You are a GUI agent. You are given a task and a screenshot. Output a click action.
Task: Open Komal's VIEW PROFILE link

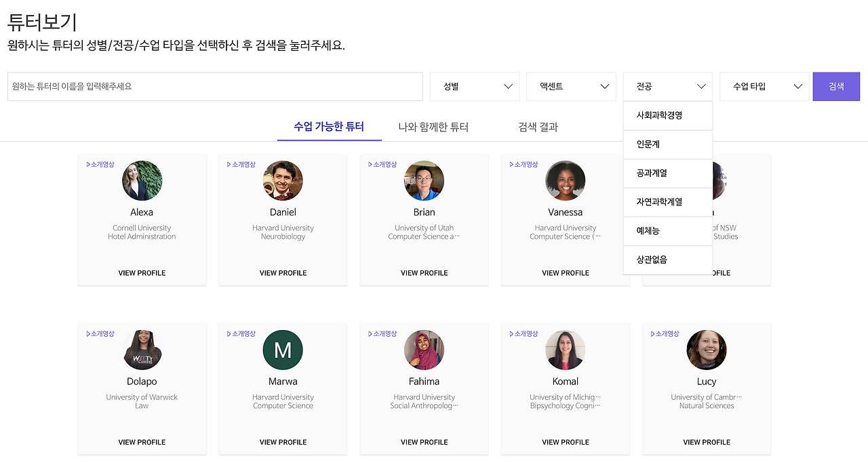coord(565,441)
